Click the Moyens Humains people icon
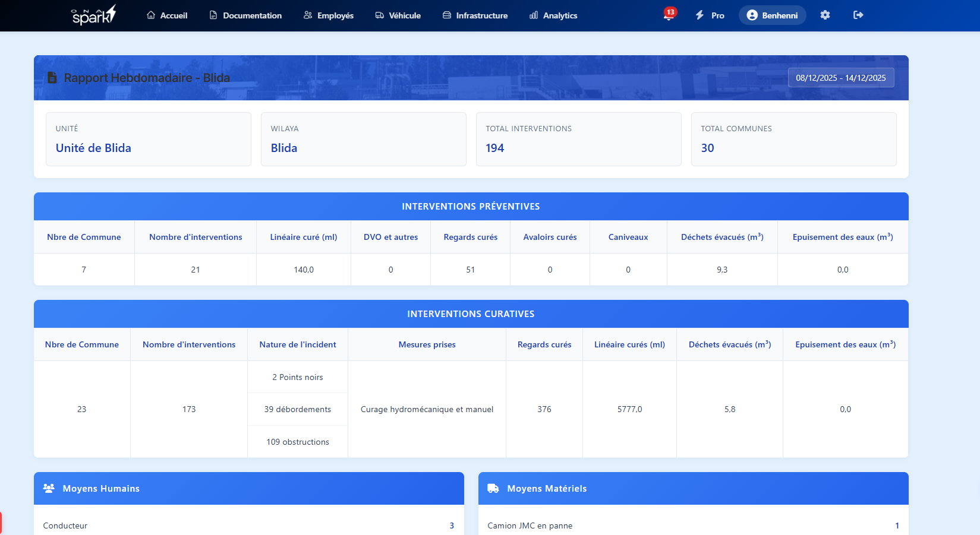The height and width of the screenshot is (535, 980). pos(49,488)
